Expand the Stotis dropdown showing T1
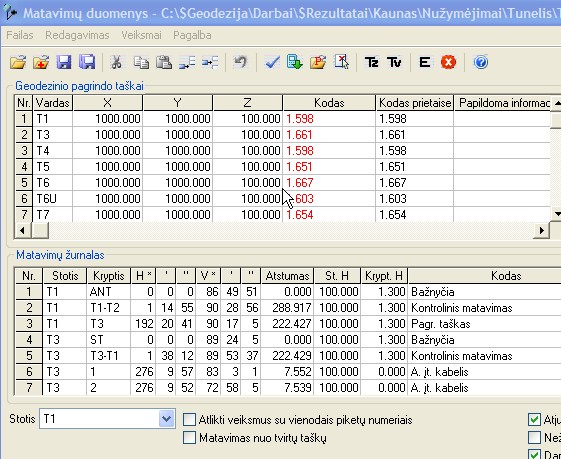Image resolution: width=561 pixels, height=459 pixels. 166,419
